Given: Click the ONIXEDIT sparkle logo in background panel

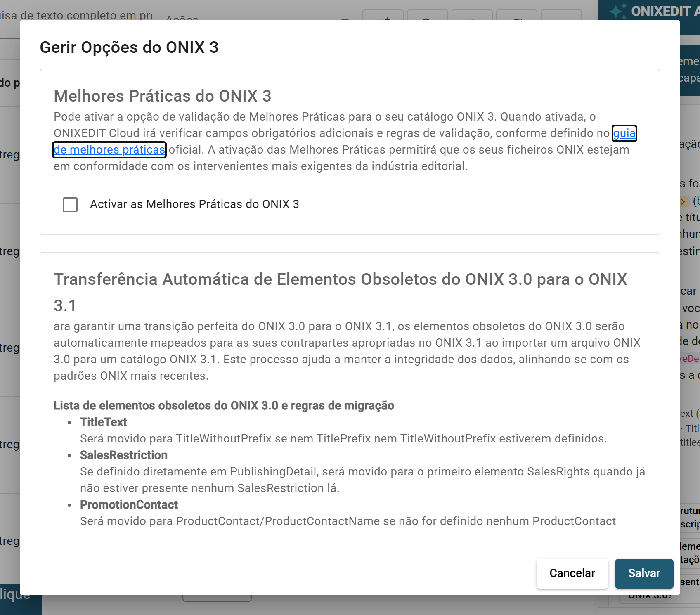Looking at the screenshot, I should click(x=618, y=11).
